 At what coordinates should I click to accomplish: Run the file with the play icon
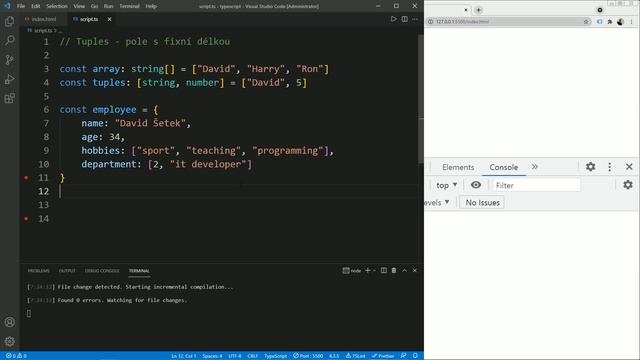tap(393, 19)
